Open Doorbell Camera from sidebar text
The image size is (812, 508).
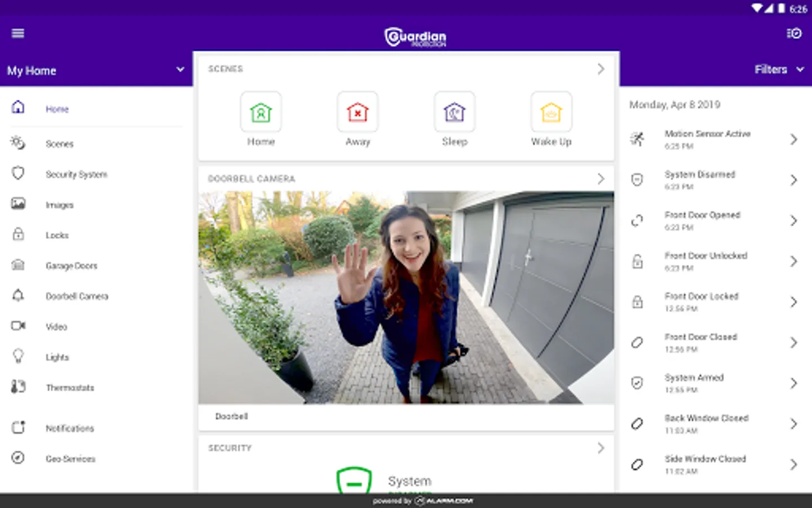[77, 296]
